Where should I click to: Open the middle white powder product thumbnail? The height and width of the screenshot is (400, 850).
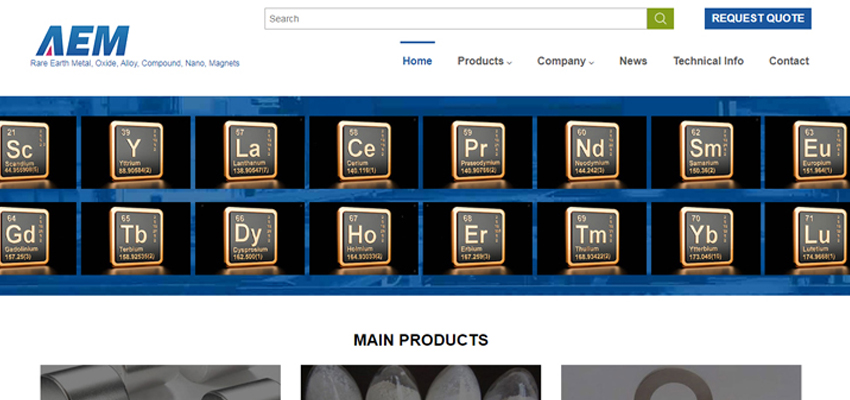click(x=421, y=382)
